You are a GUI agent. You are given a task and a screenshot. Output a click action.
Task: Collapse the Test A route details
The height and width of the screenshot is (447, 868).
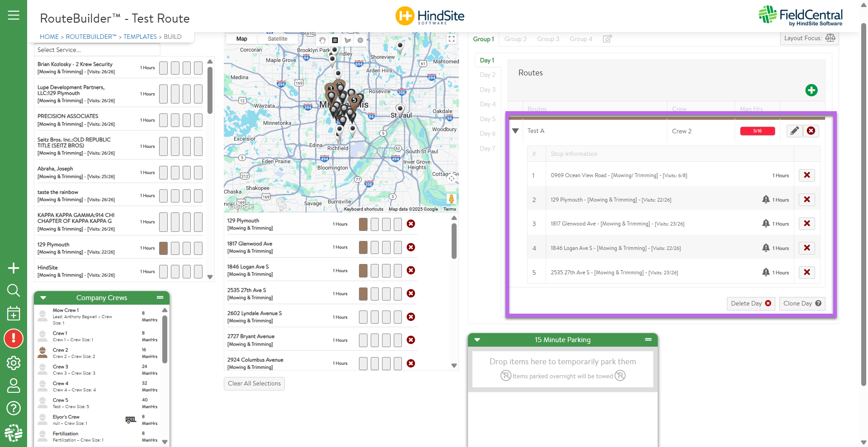point(515,131)
